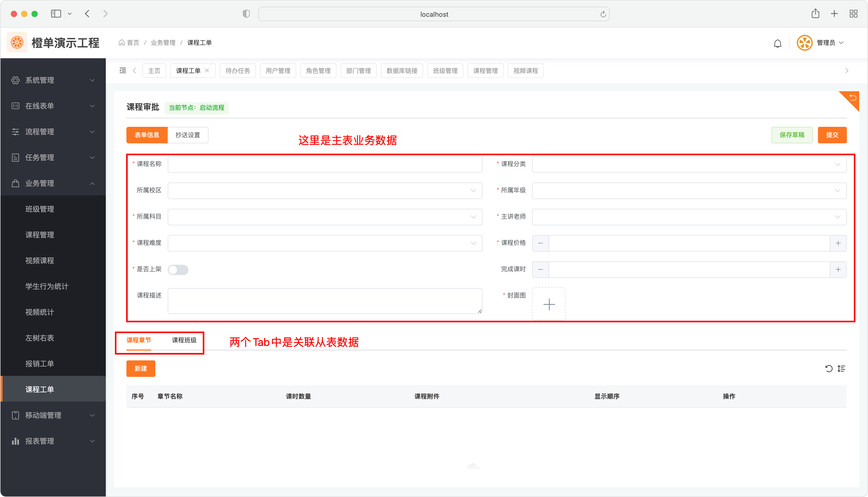Switch to the 课程班级 tab

[184, 340]
